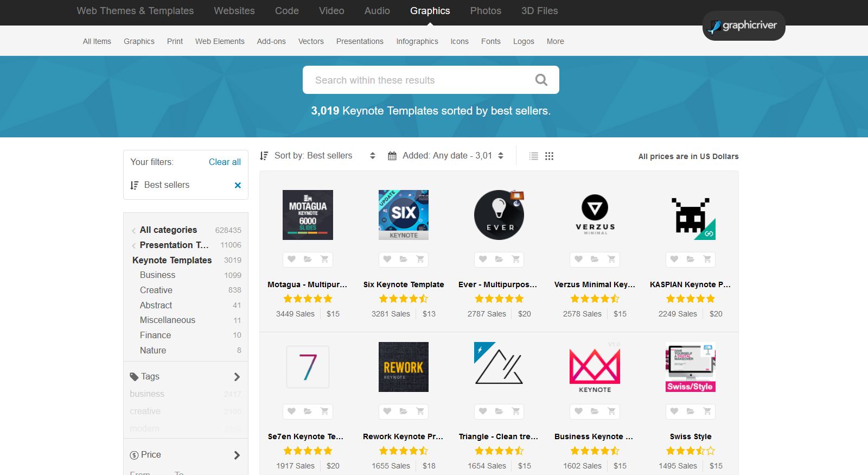The image size is (868, 475).
Task: Switch to grid view layout
Action: coord(549,156)
